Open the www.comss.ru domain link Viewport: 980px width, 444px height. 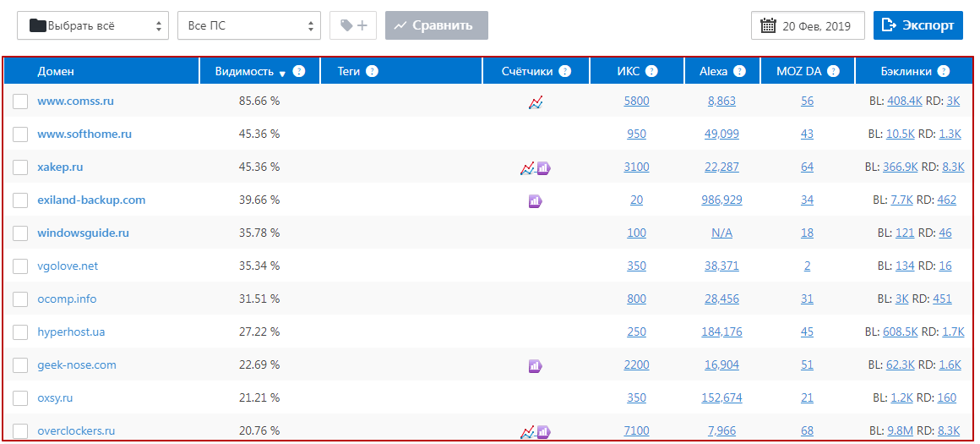pos(76,101)
